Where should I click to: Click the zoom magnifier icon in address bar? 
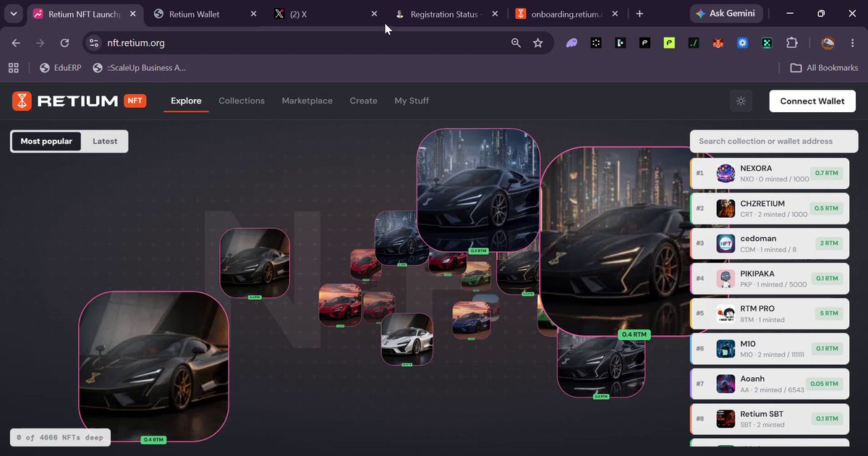(516, 43)
